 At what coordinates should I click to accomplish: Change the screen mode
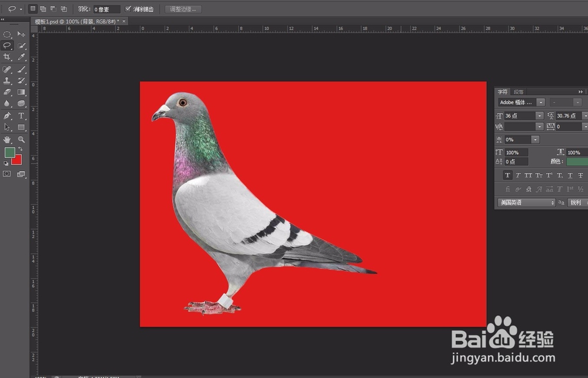21,173
